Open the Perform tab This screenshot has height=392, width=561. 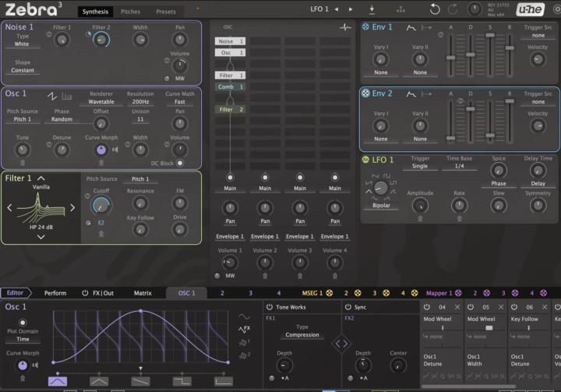55,293
